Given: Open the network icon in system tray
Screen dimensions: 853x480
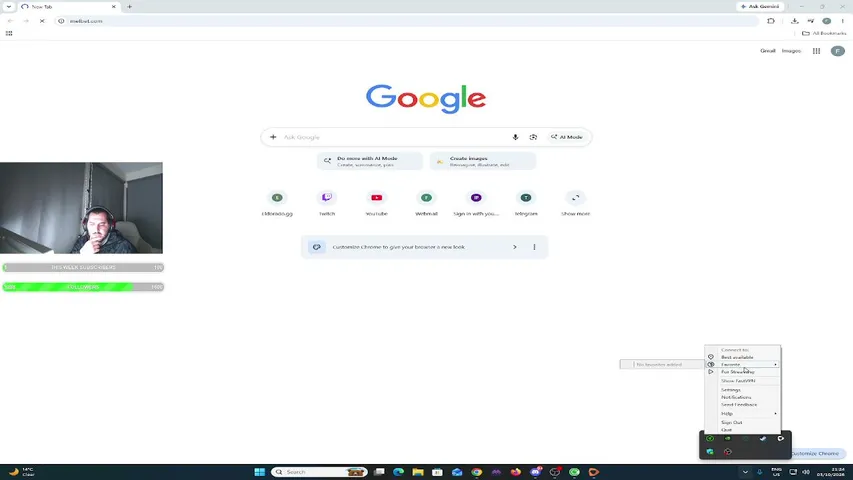Looking at the screenshot, I should click(793, 472).
